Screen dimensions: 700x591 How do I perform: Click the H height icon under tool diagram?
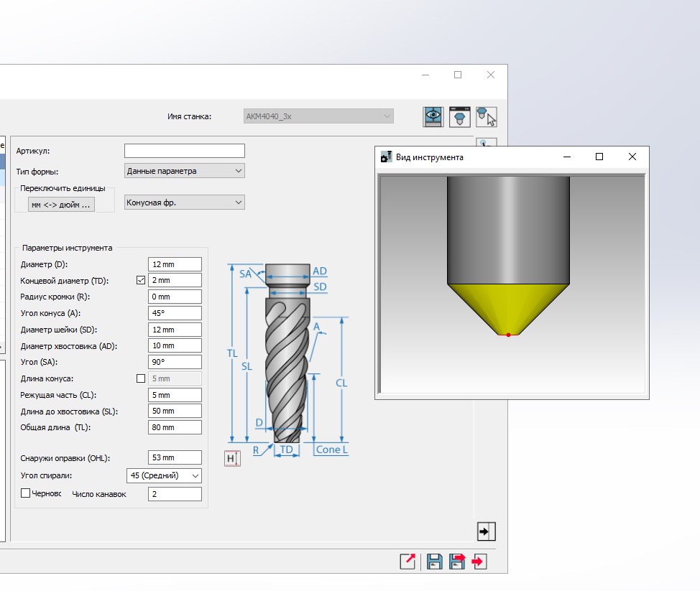click(x=231, y=459)
